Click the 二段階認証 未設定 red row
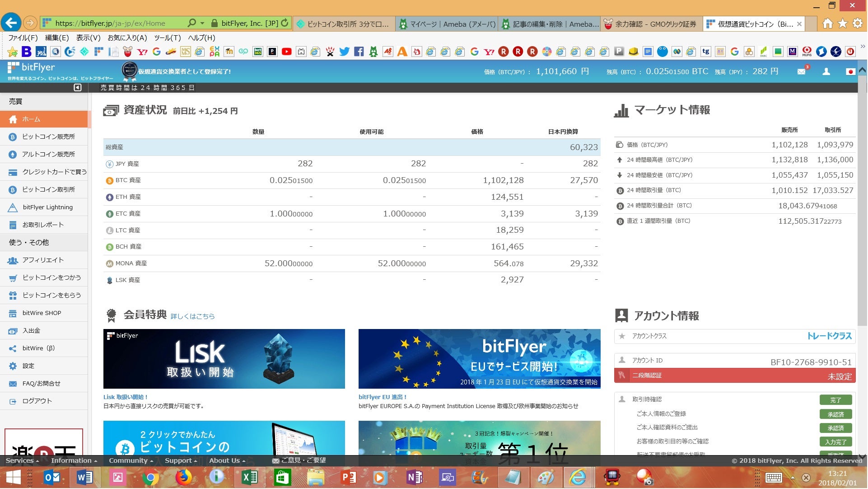868x489 pixels. pos(735,376)
